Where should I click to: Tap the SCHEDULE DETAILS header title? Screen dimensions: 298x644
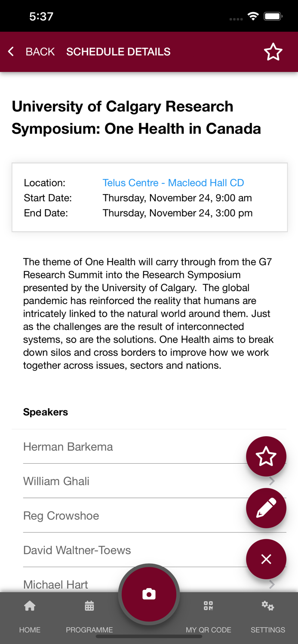118,52
